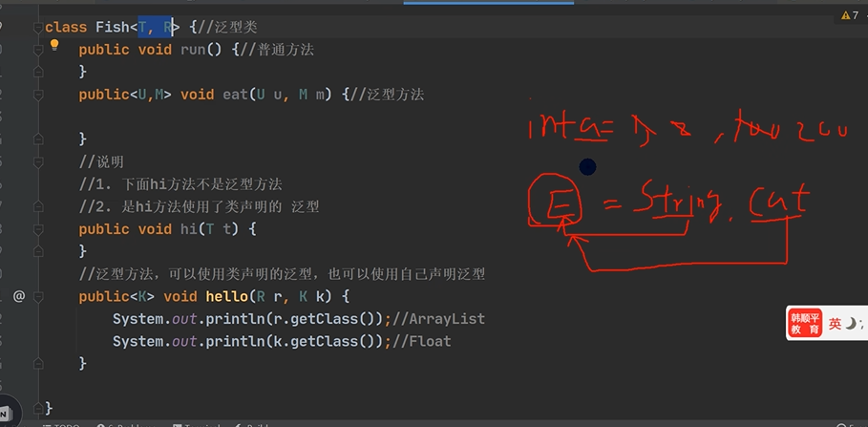Fold the //说明 comment block

(x=37, y=162)
